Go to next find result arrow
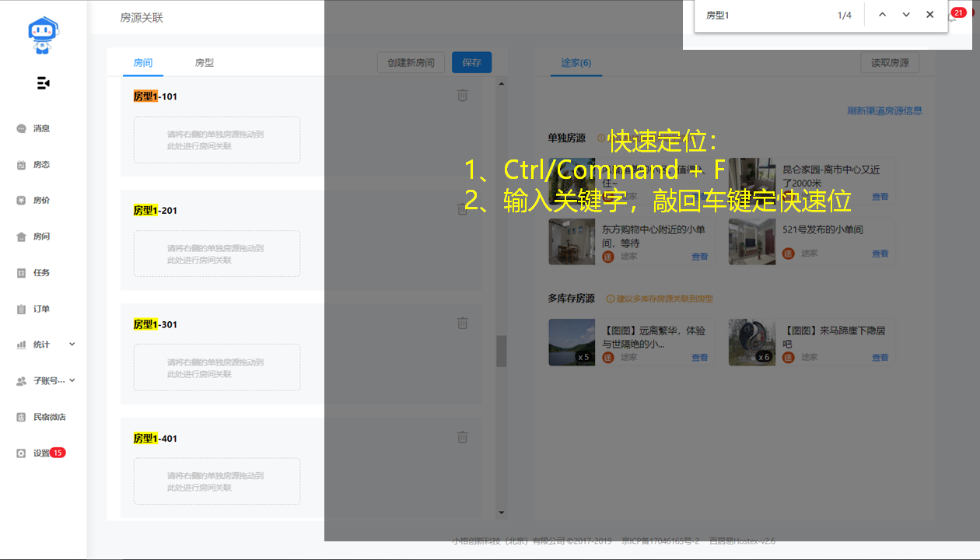 pyautogui.click(x=906, y=15)
